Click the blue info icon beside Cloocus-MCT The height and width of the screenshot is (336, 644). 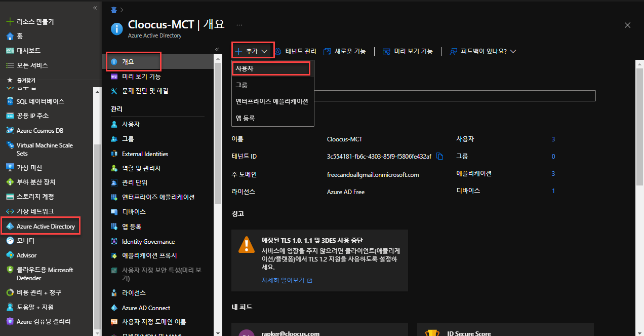[116, 28]
